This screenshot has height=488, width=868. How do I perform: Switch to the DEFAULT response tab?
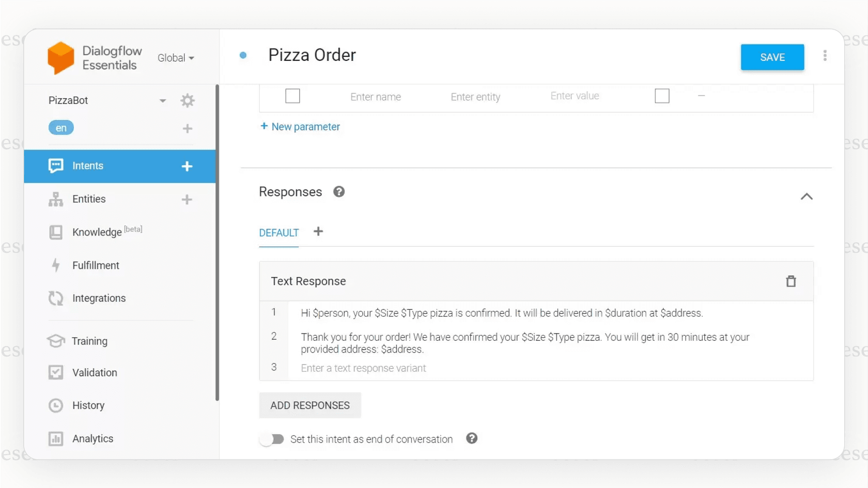point(278,233)
